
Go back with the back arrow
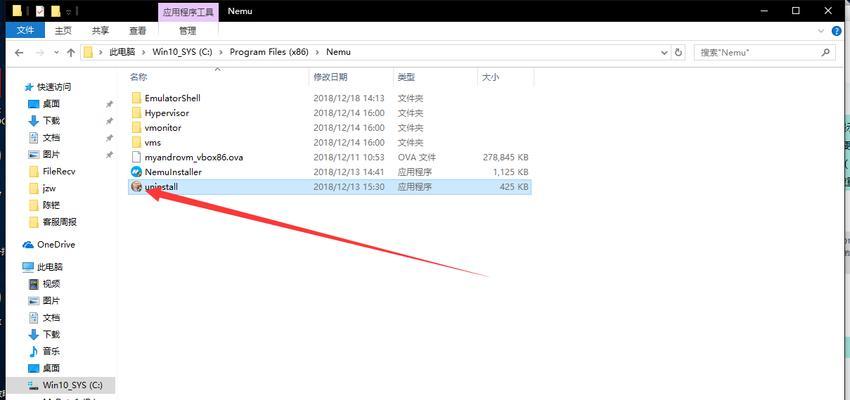click(19, 53)
